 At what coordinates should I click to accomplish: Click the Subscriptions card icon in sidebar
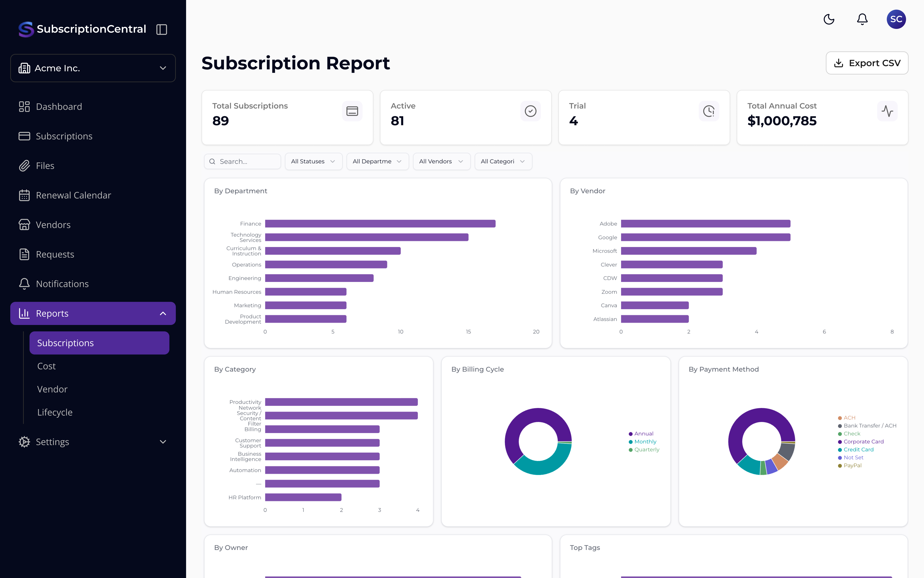[24, 136]
